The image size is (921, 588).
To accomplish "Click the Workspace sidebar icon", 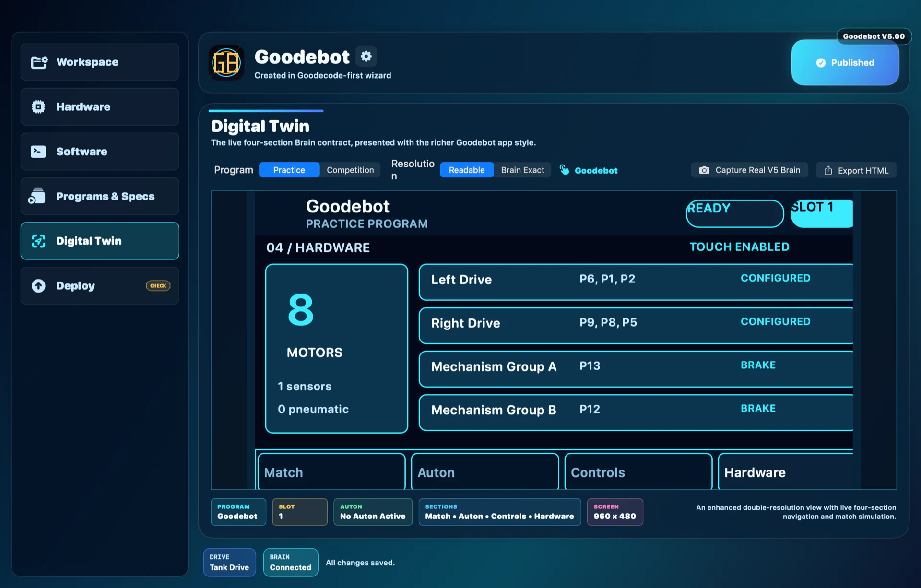I will click(x=39, y=62).
